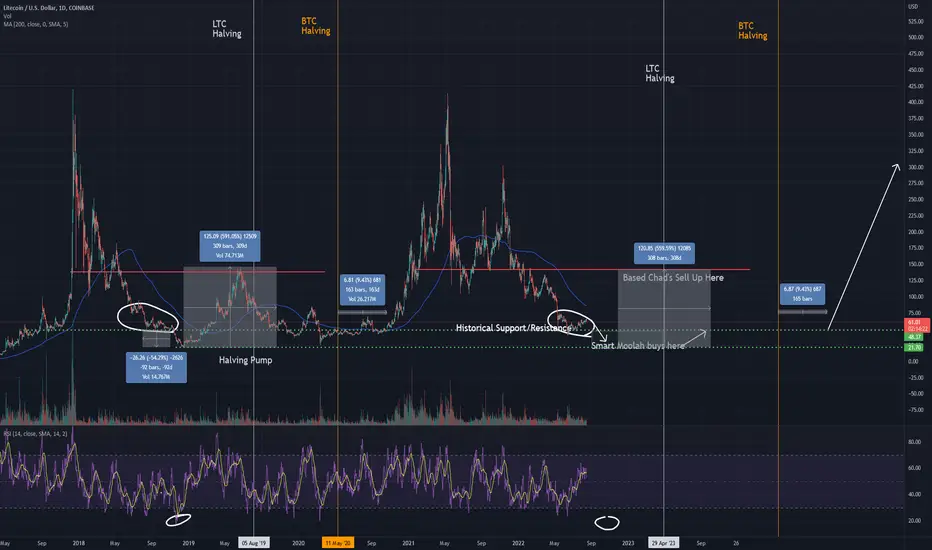Select the RSI (14, close, SMA, 14, 2) legend

(x=35, y=434)
